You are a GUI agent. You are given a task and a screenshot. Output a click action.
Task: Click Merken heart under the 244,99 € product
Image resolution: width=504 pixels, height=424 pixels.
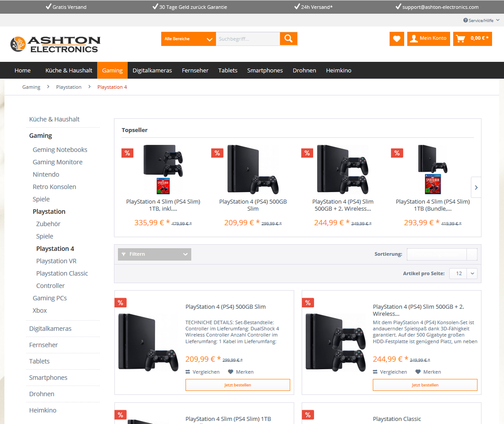(428, 372)
